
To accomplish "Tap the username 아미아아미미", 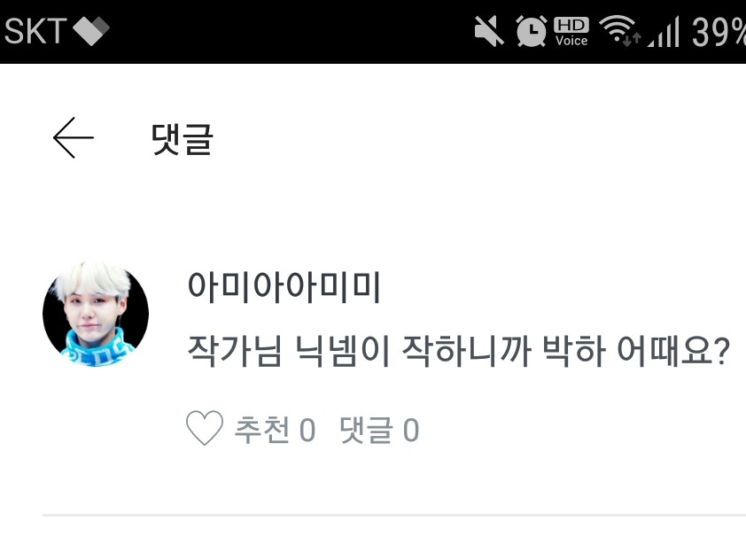I will coord(284,287).
